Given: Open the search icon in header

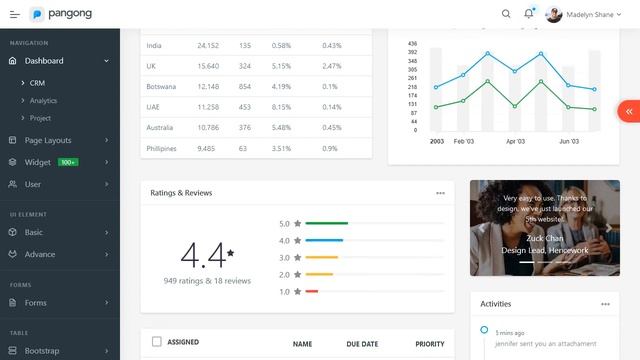Looking at the screenshot, I should [x=506, y=14].
